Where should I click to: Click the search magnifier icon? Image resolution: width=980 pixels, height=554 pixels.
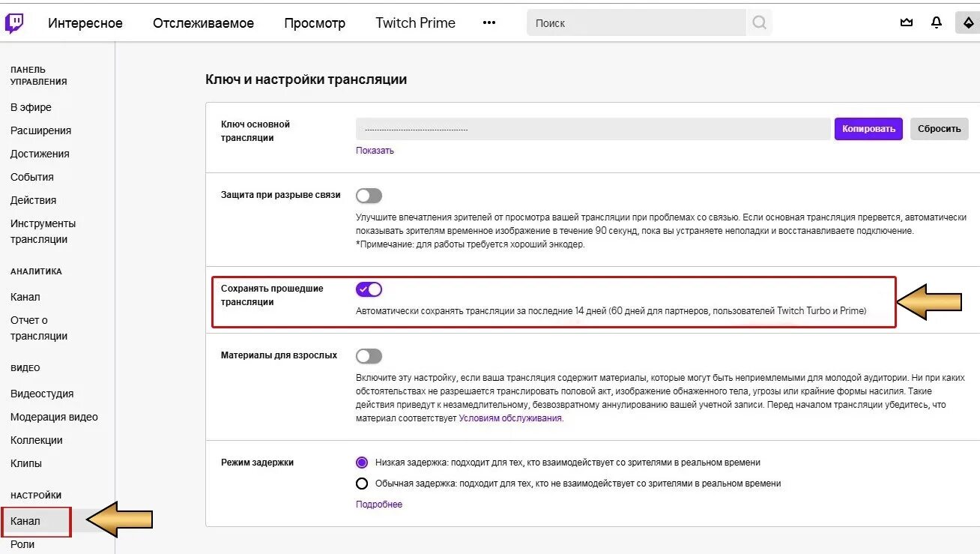[759, 22]
